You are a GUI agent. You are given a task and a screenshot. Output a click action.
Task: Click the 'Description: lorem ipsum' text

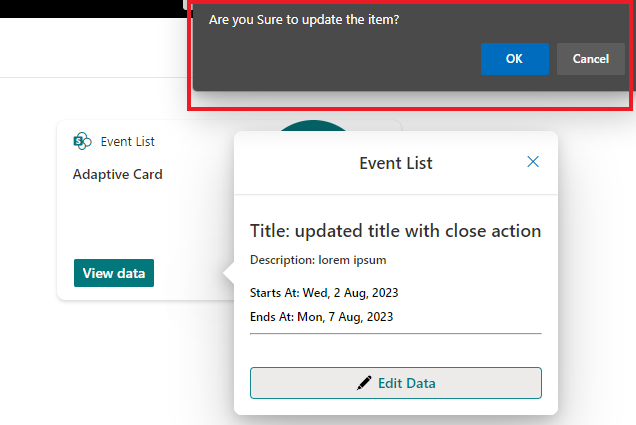point(317,260)
